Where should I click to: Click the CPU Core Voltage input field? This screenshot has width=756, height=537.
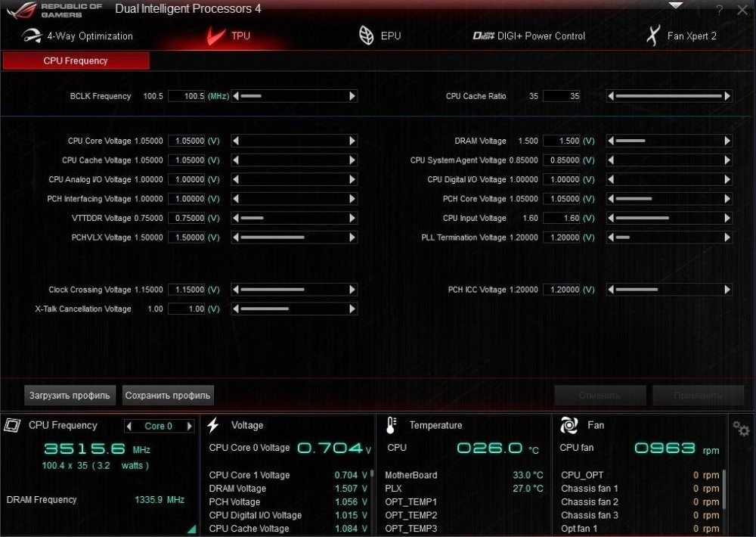[187, 141]
